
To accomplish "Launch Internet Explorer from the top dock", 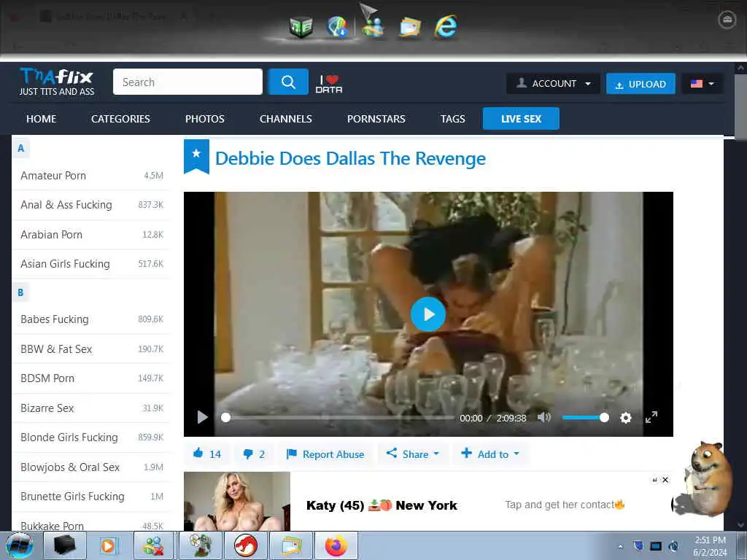I will pyautogui.click(x=446, y=26).
